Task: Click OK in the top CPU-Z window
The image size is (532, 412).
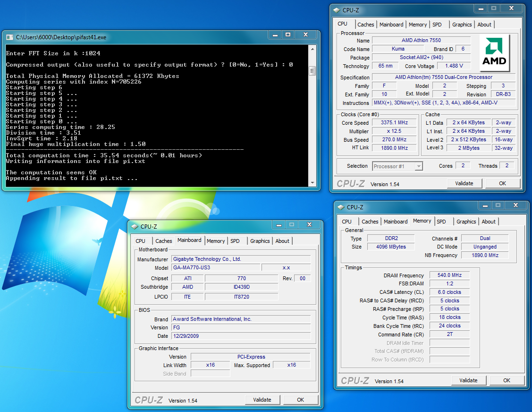Action: (502, 183)
